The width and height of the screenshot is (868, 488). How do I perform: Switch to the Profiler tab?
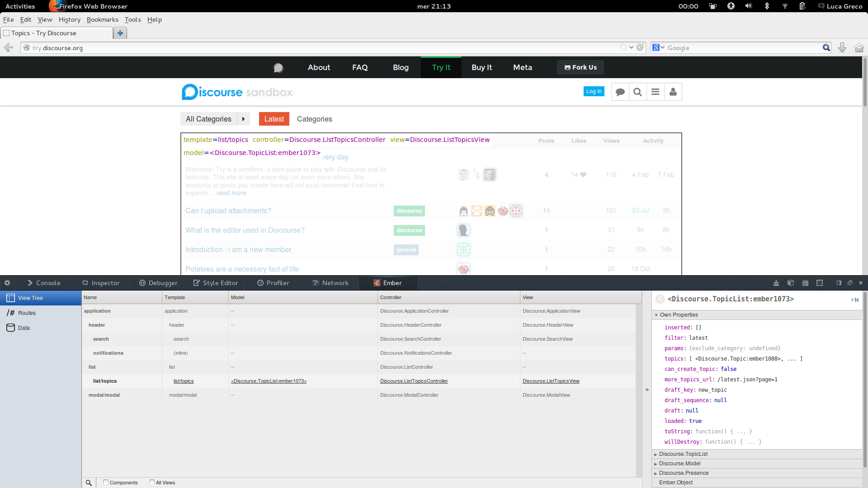coord(273,283)
